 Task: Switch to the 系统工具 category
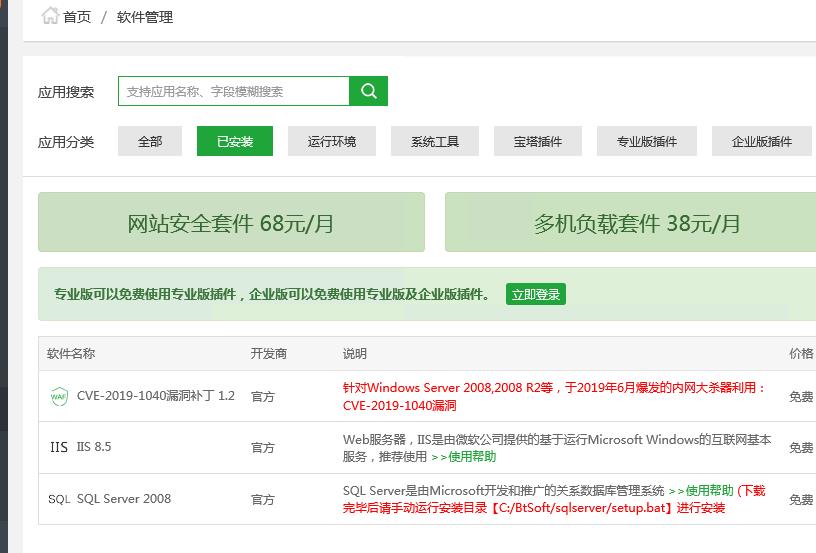click(435, 141)
